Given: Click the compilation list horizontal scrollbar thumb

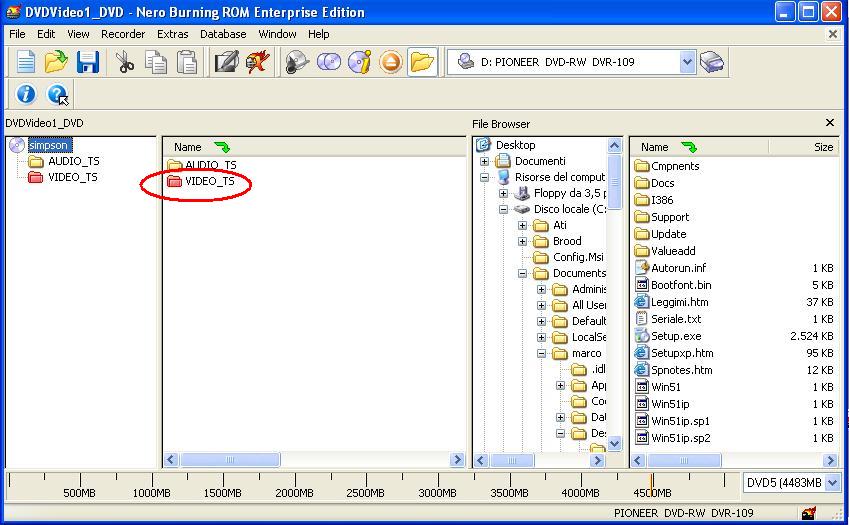Looking at the screenshot, I should pyautogui.click(x=230, y=460).
